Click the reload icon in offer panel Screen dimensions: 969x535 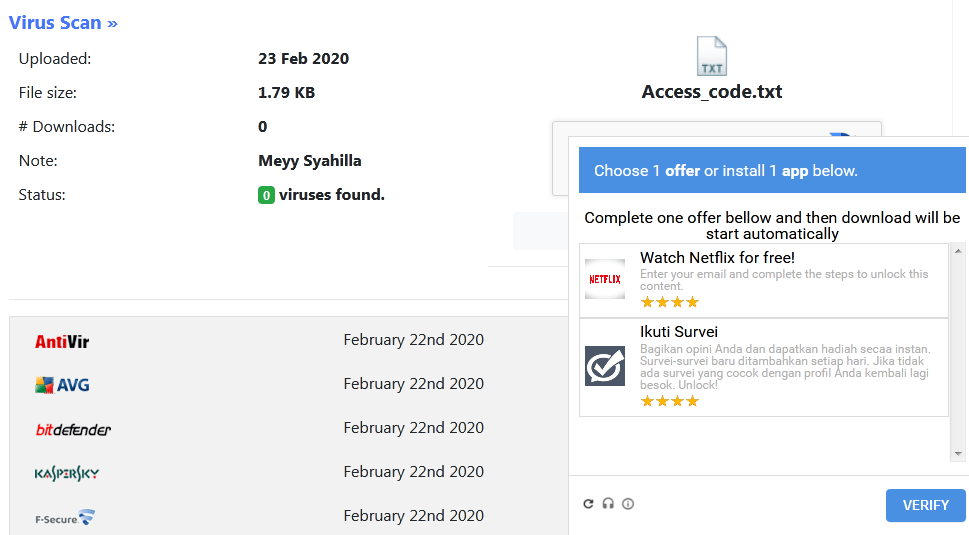point(589,504)
